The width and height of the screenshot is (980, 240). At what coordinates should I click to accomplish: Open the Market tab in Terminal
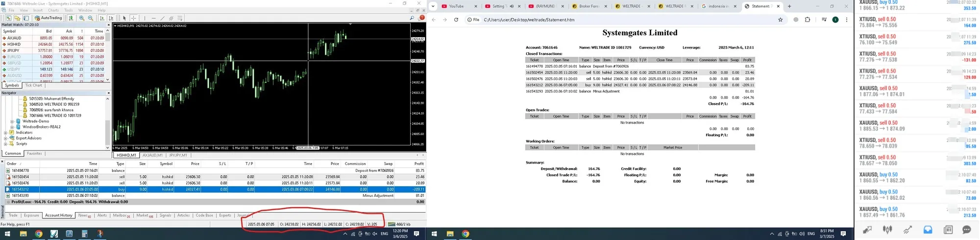(145, 215)
